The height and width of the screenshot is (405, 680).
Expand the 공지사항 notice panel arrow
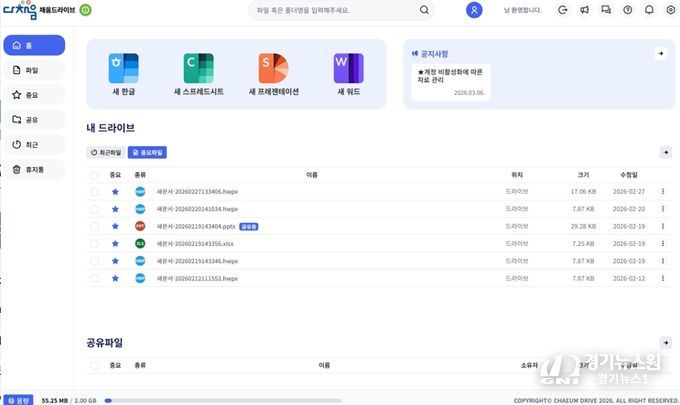(660, 53)
